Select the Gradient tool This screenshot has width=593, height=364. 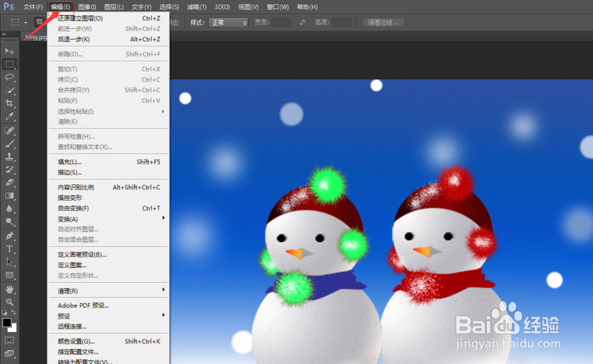(x=9, y=196)
